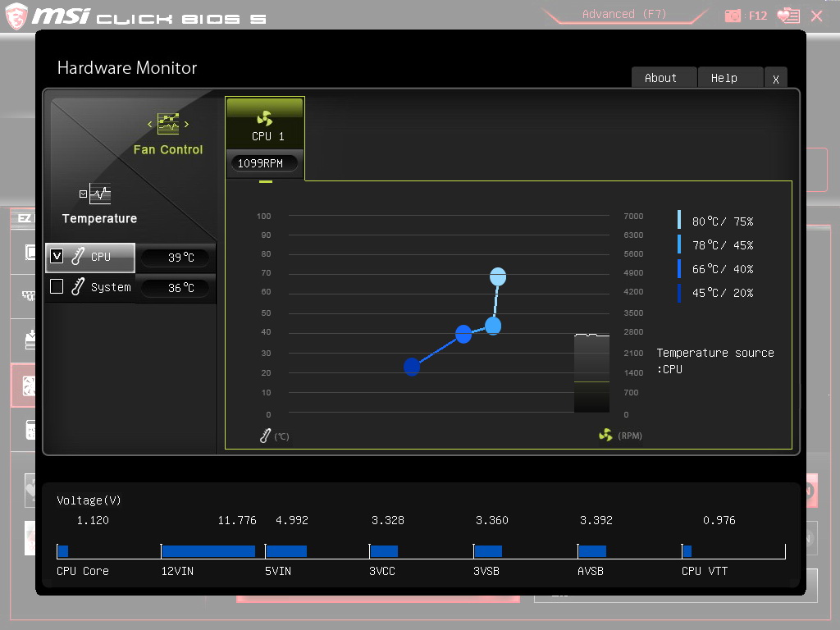This screenshot has width=840, height=630.
Task: Click the System thermometer icon
Action: (x=78, y=286)
